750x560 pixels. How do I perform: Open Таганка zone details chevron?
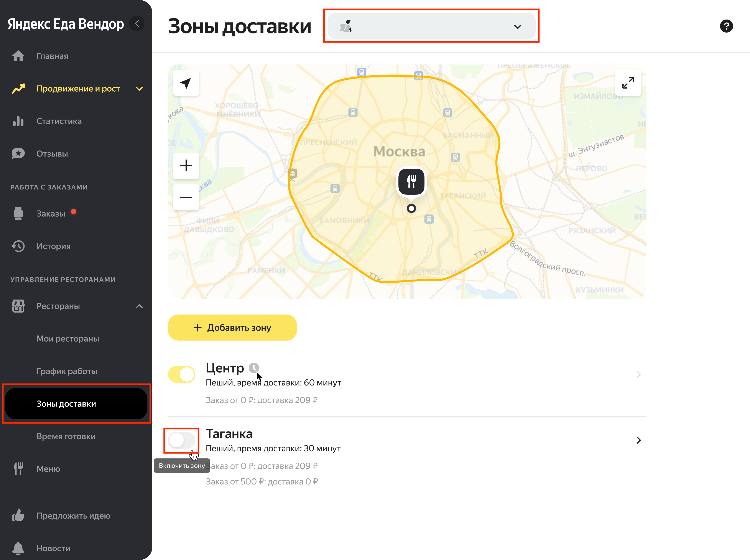(x=638, y=440)
